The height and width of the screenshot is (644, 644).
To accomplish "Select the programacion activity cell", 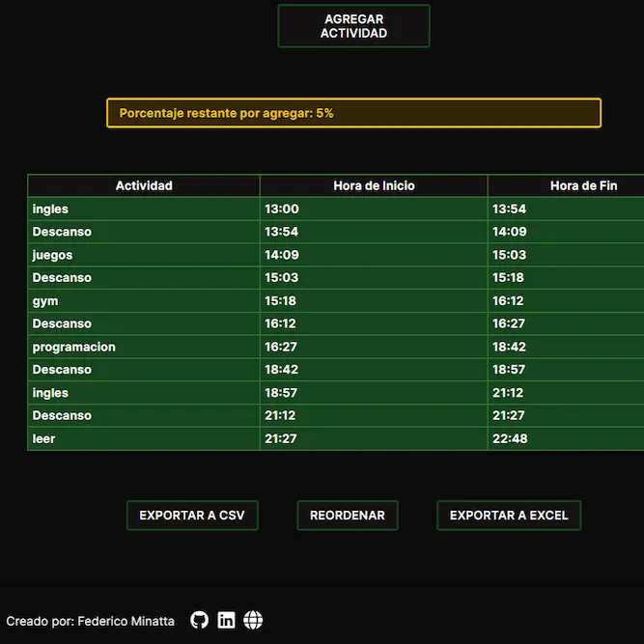I will point(144,347).
